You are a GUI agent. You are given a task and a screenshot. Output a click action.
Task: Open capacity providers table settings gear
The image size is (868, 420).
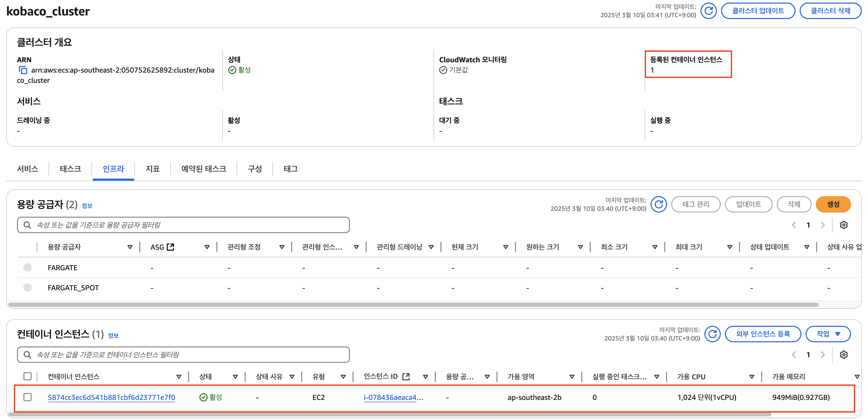pos(843,225)
